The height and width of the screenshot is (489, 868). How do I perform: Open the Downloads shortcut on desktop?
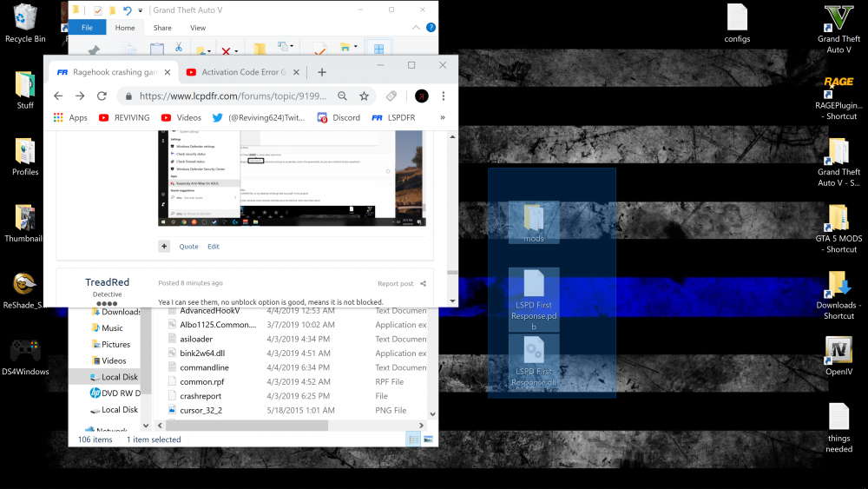838,295
